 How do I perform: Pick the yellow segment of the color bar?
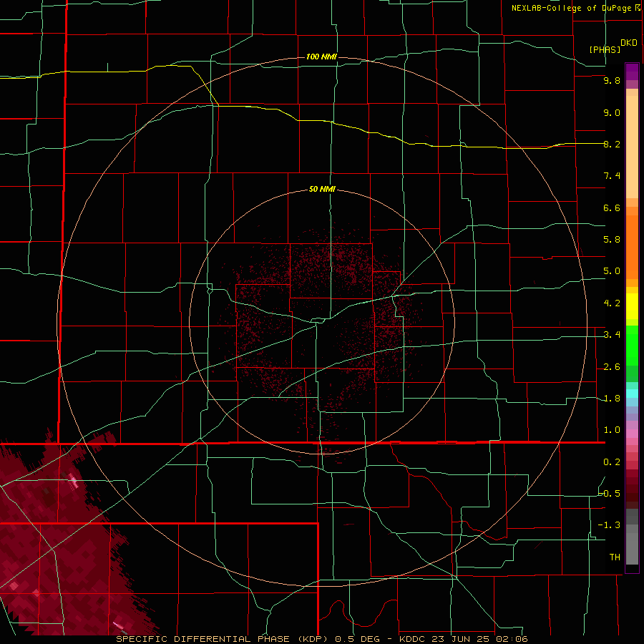[x=632, y=306]
